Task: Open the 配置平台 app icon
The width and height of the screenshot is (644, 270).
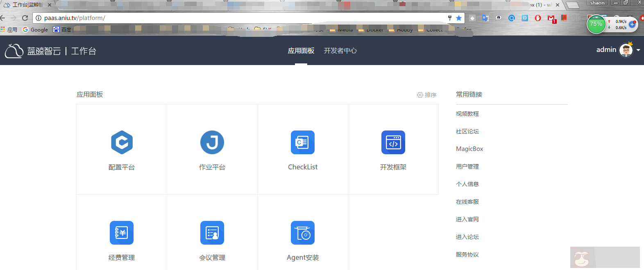Action: tap(122, 142)
